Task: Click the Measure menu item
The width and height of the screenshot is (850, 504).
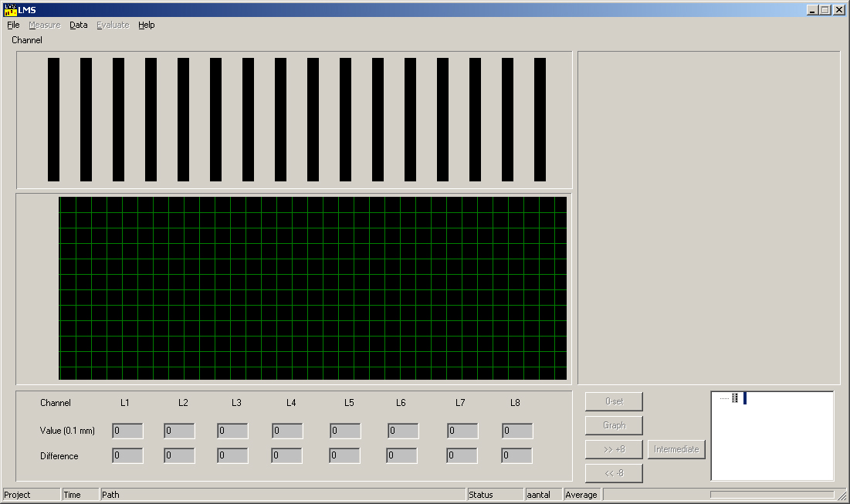Action: coord(44,25)
